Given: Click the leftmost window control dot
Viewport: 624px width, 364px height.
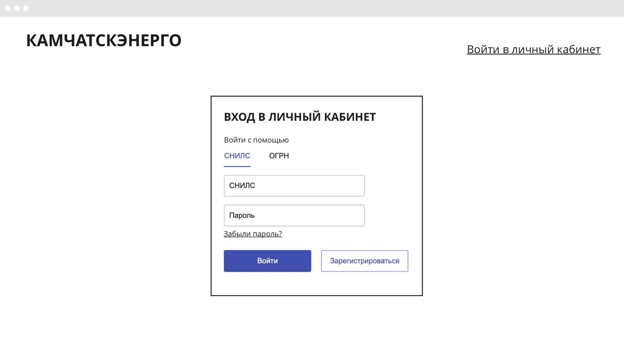Looking at the screenshot, I should click(7, 8).
